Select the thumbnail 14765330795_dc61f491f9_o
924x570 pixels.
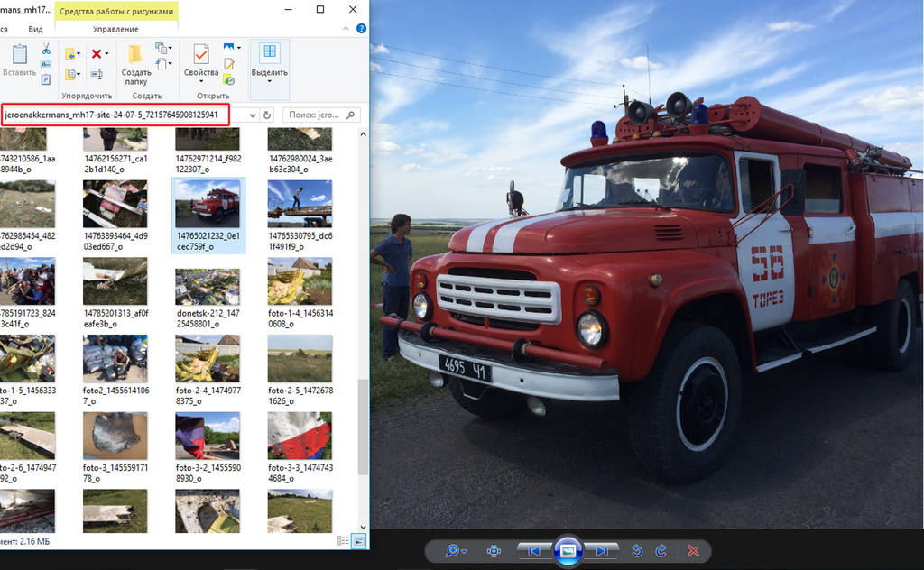300,216
